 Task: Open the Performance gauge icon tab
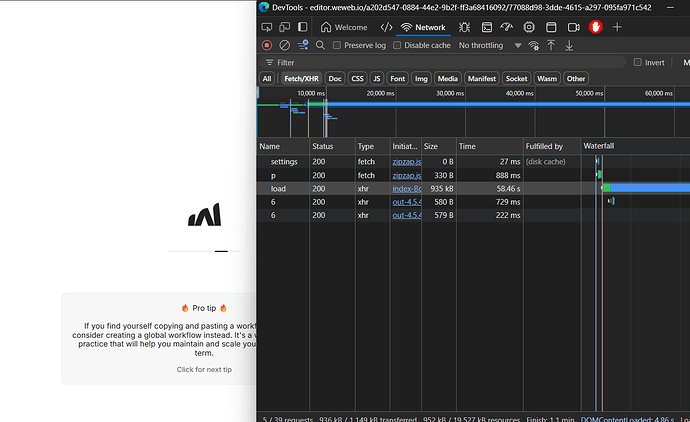click(x=506, y=27)
